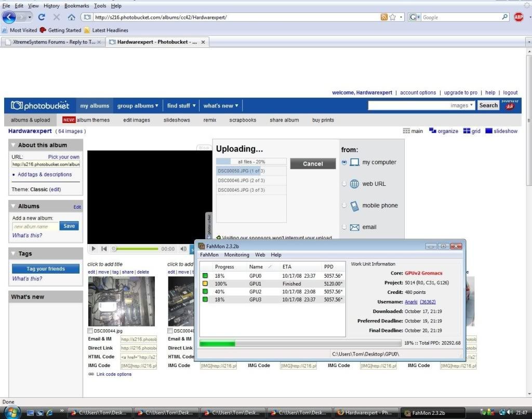Open the search engine selector dropdown
This screenshot has width=532, height=419.
pyautogui.click(x=415, y=17)
